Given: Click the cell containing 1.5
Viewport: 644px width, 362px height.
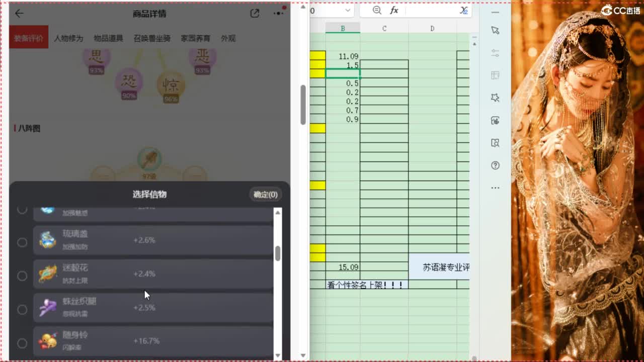Looking at the screenshot, I should click(343, 65).
